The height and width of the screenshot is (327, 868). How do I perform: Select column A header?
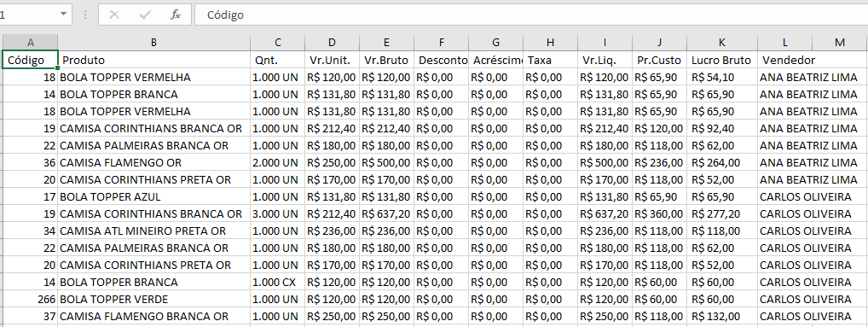click(31, 42)
